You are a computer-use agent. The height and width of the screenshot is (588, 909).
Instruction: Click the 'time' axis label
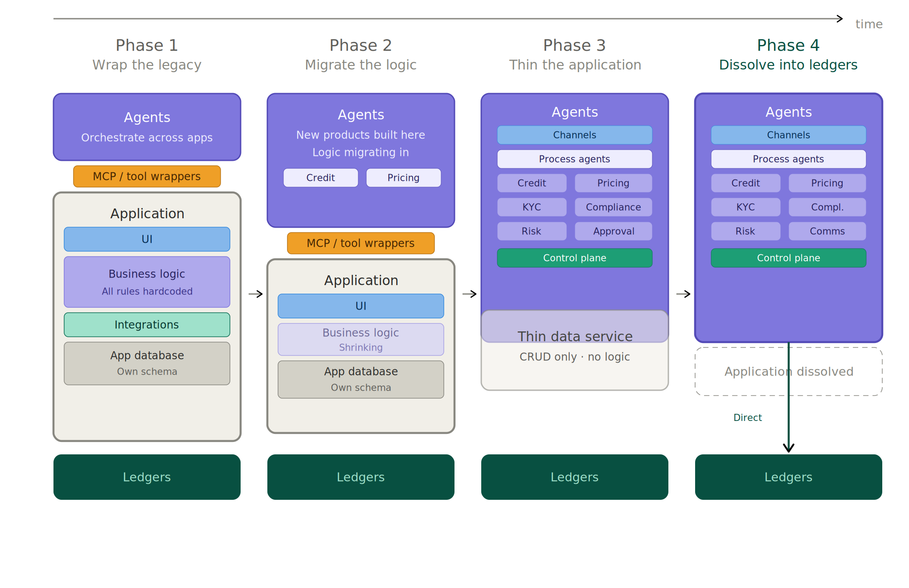coord(869,24)
